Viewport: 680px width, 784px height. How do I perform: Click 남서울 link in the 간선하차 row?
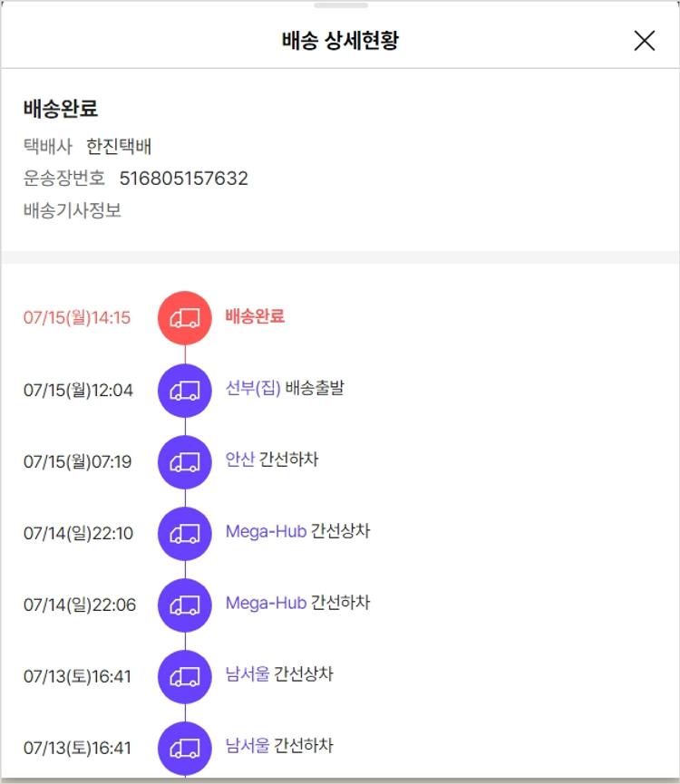[248, 747]
